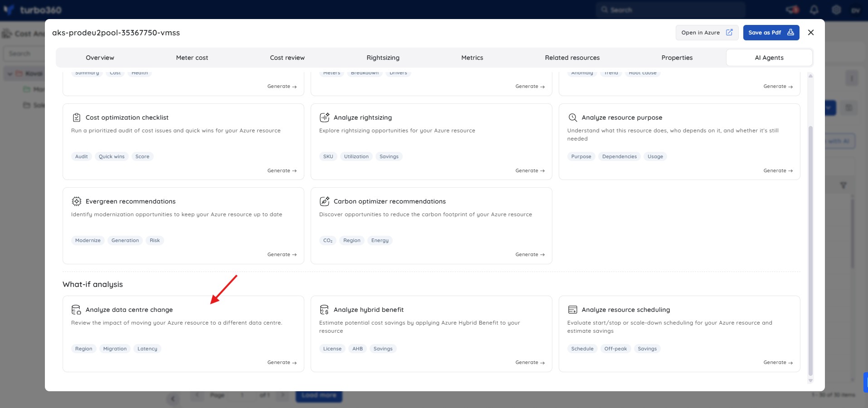Click the scrollbar down arrow in dialog
The image size is (868, 408).
tap(810, 381)
